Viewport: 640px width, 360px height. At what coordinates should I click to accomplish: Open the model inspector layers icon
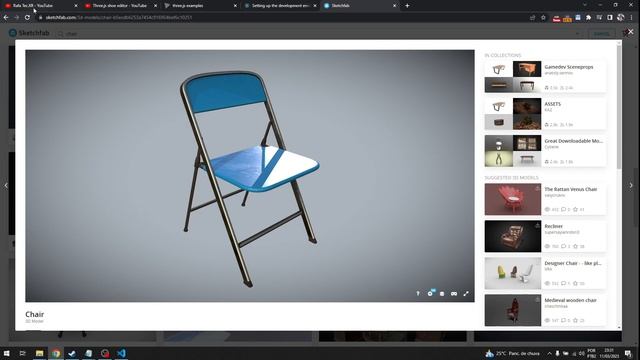442,293
